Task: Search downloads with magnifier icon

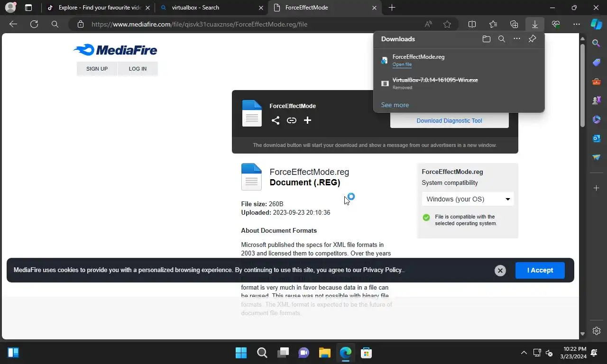Action: click(x=502, y=39)
